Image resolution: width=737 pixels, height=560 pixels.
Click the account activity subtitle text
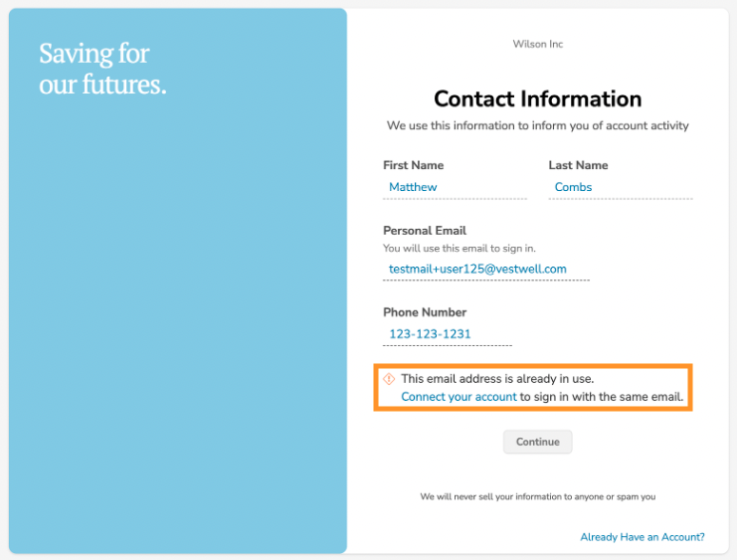click(x=537, y=125)
